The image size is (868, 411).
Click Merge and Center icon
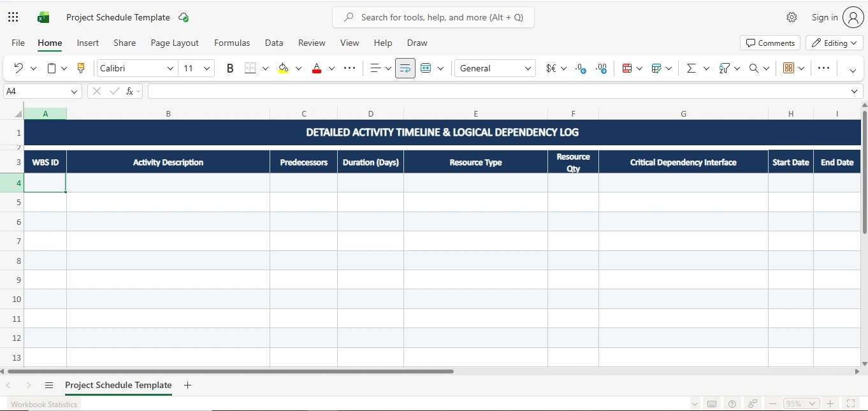click(x=426, y=68)
